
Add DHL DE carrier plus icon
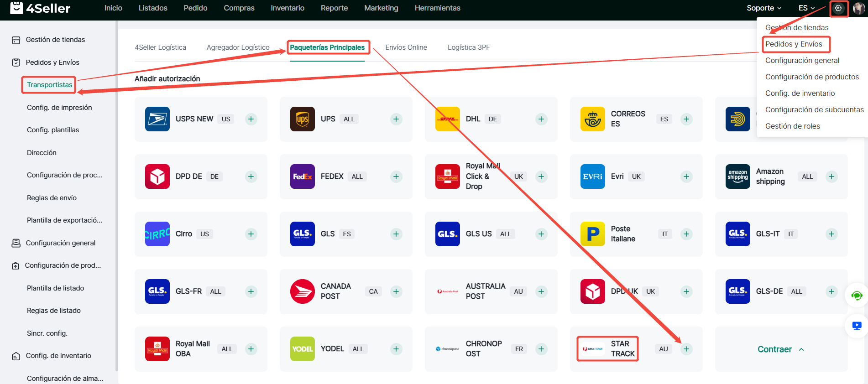pos(541,119)
